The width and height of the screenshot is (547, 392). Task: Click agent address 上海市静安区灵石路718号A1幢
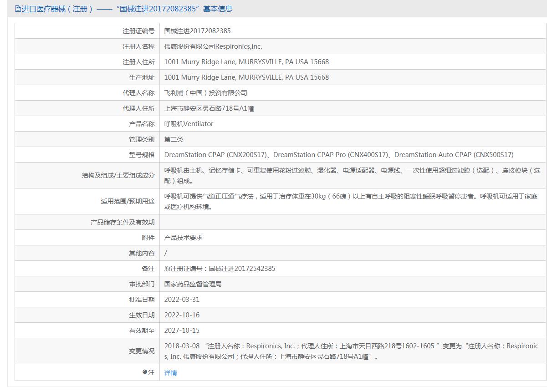209,108
